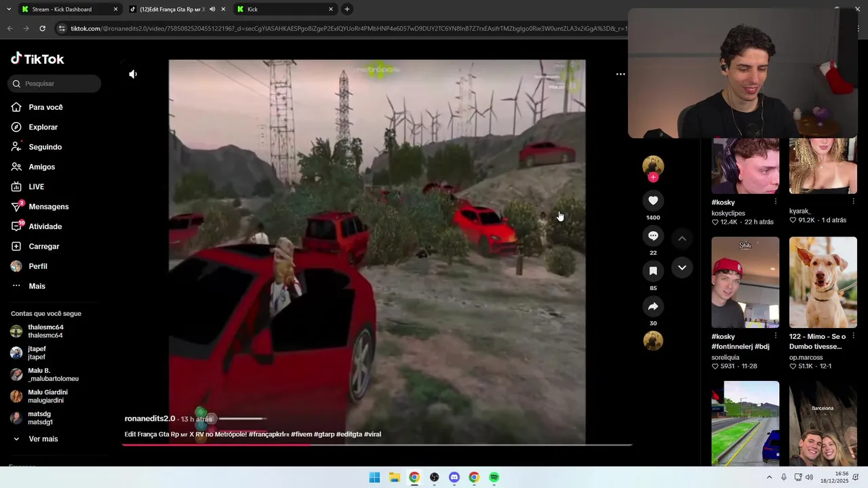Viewport: 868px width, 488px height.
Task: Open a new browser tab
Action: [x=347, y=9]
